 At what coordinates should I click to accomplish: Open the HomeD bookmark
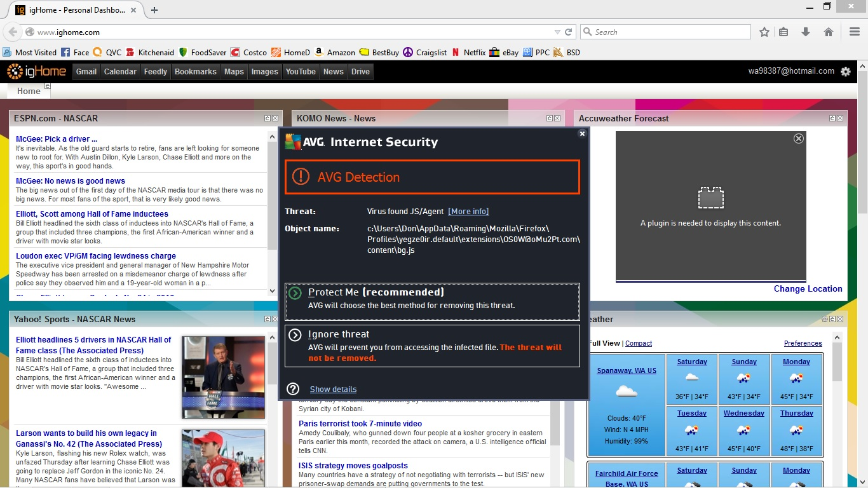pos(291,53)
